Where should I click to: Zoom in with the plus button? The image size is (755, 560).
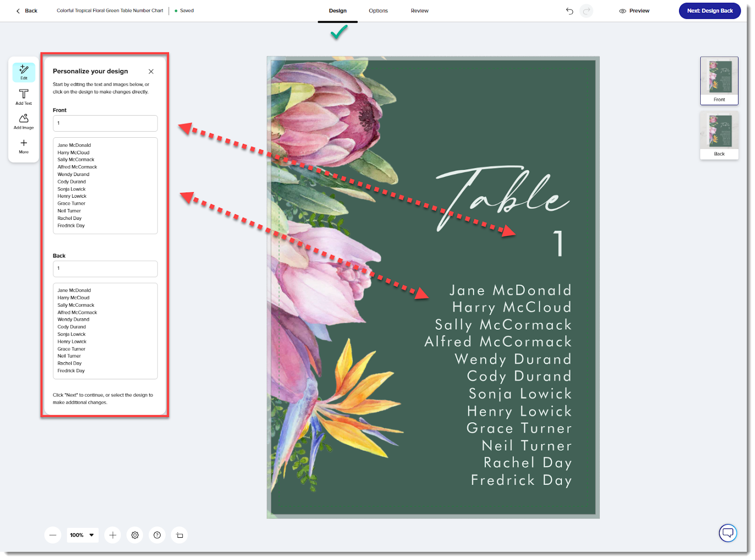coord(113,535)
